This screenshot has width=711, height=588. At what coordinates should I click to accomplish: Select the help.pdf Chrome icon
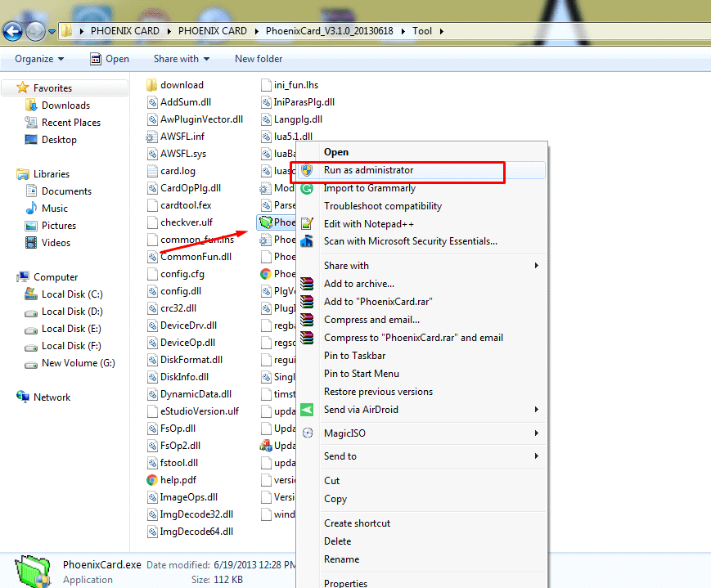[x=152, y=480]
